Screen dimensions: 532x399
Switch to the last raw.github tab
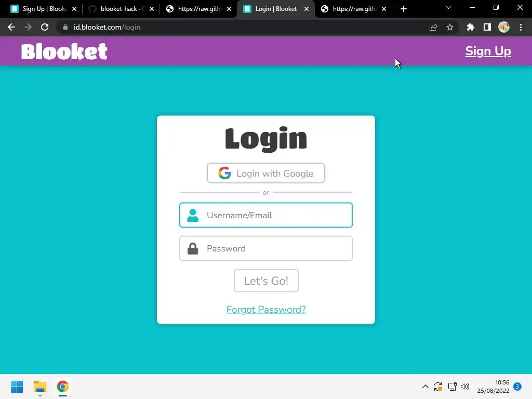353,9
